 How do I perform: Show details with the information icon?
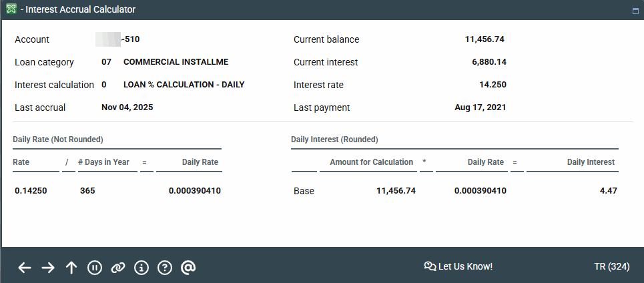pos(141,268)
